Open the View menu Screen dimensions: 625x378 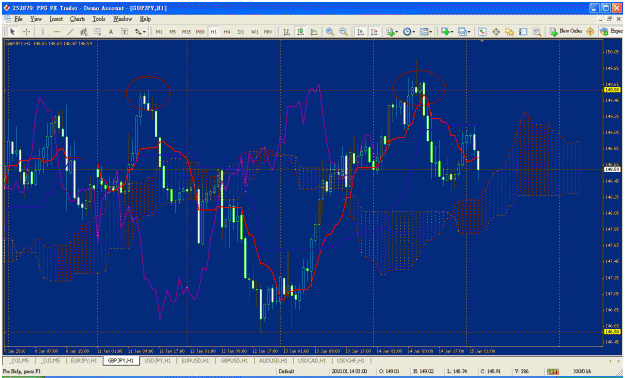tap(36, 19)
